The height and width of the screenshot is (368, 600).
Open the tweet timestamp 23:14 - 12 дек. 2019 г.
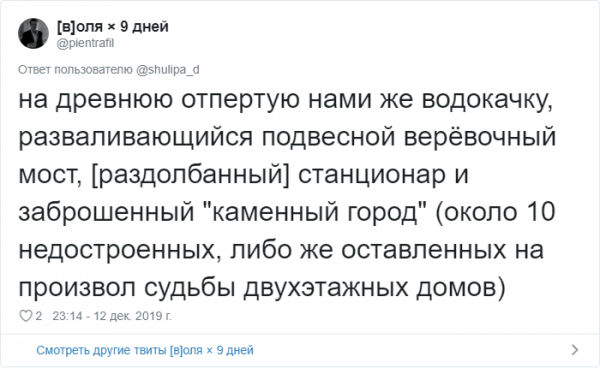(112, 316)
